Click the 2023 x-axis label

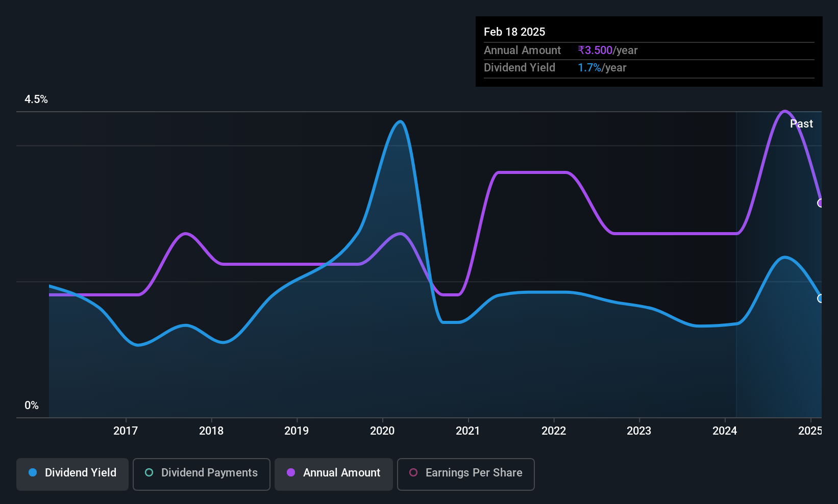point(639,431)
